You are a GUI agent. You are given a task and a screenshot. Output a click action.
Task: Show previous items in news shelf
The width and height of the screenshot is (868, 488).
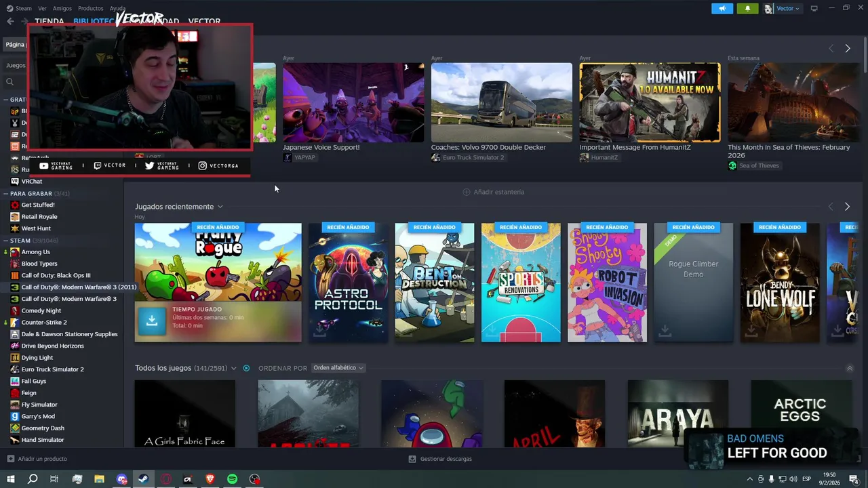coord(831,49)
